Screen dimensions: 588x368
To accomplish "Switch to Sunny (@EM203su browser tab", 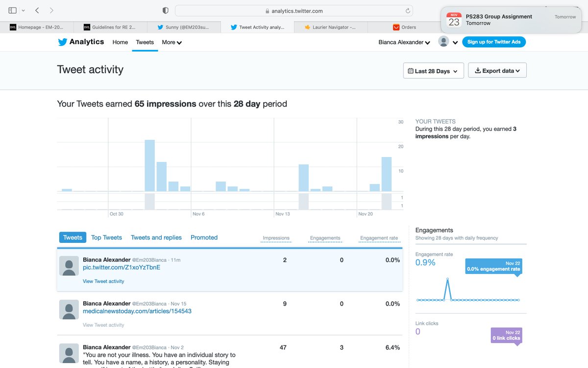I will [x=184, y=27].
